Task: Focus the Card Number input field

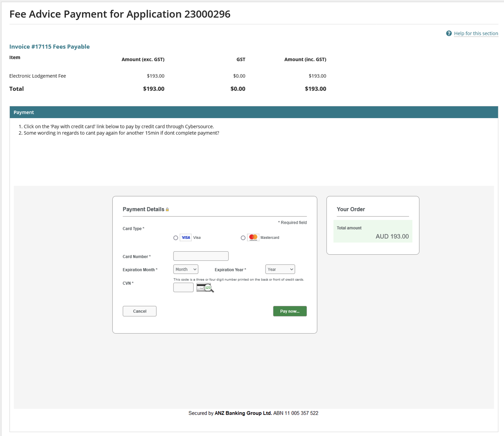Action: click(201, 256)
